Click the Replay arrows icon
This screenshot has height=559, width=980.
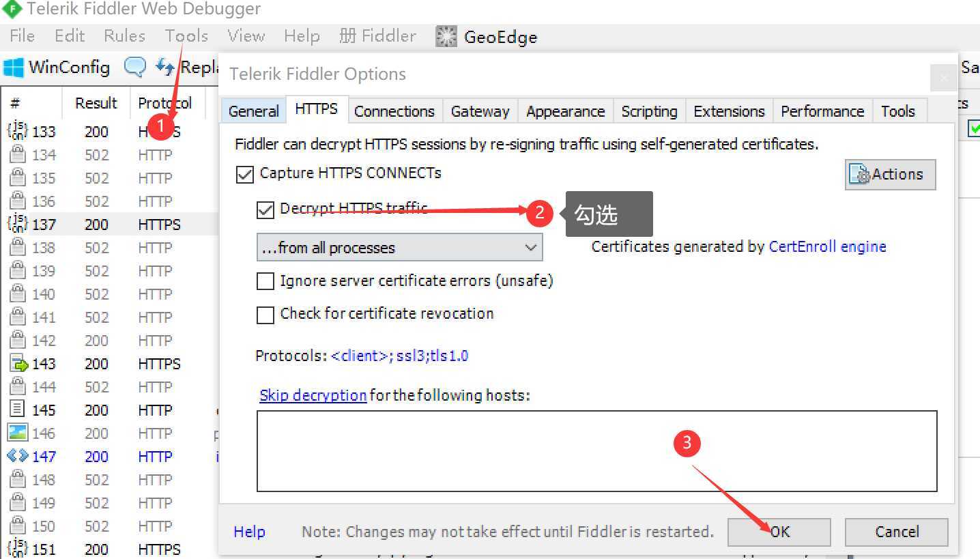tap(164, 67)
